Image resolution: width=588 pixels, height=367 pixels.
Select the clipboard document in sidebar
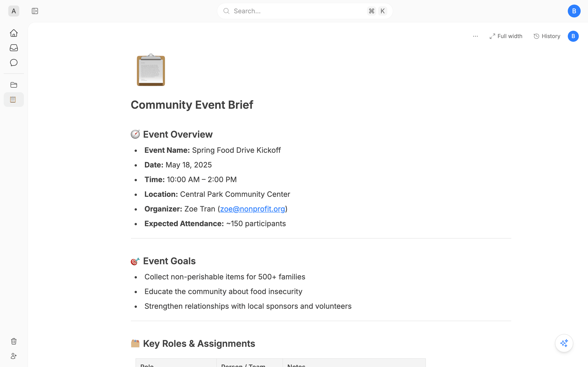tap(14, 100)
